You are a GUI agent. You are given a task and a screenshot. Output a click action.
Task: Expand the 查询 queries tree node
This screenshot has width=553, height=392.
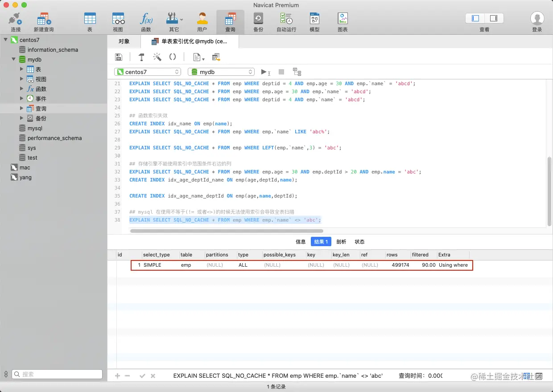21,108
